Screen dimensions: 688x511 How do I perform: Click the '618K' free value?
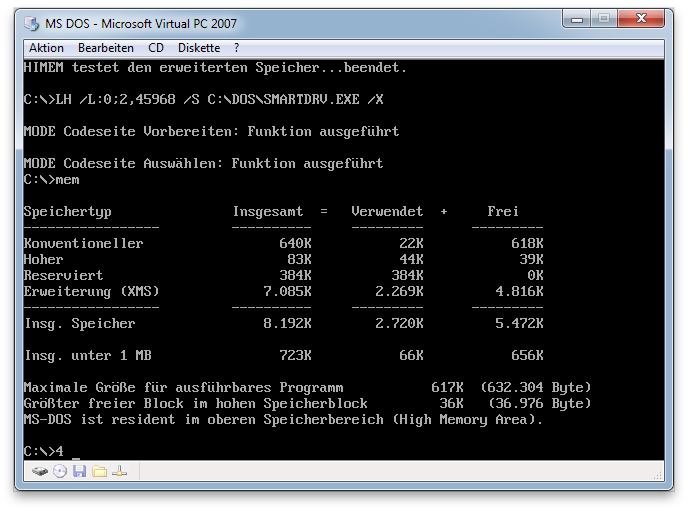click(527, 243)
